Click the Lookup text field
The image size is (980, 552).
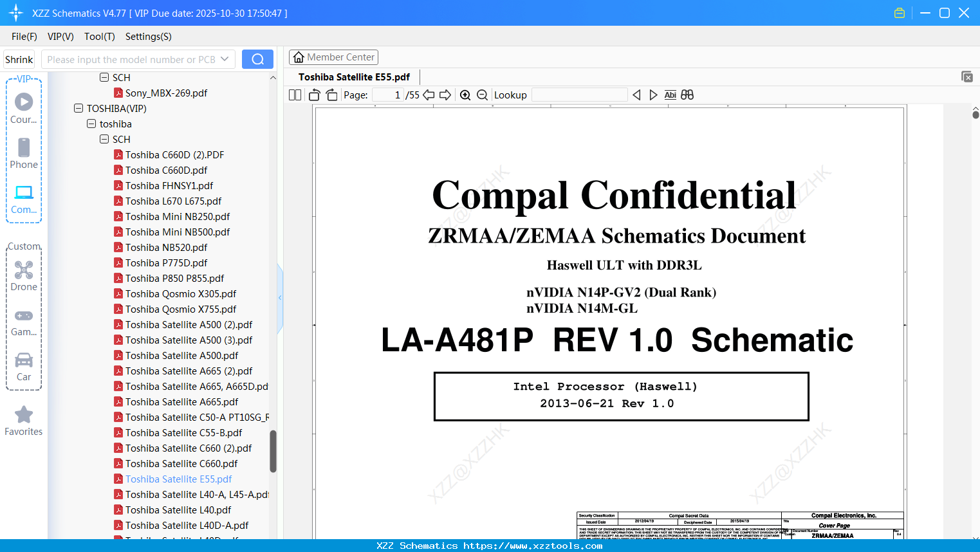[x=579, y=95]
